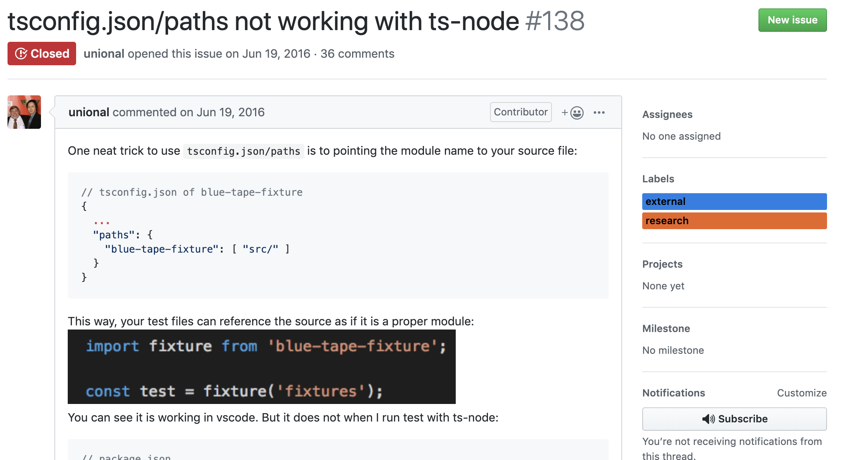Click the Milestone sidebar heading

[x=666, y=329]
